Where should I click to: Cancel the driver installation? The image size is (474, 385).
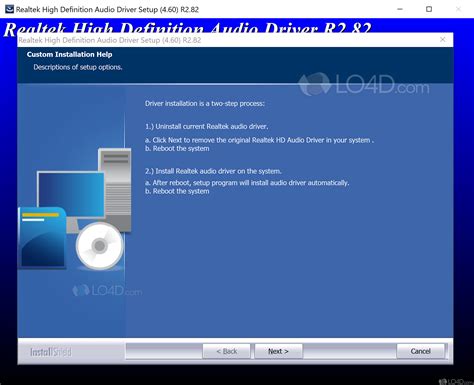(x=420, y=351)
